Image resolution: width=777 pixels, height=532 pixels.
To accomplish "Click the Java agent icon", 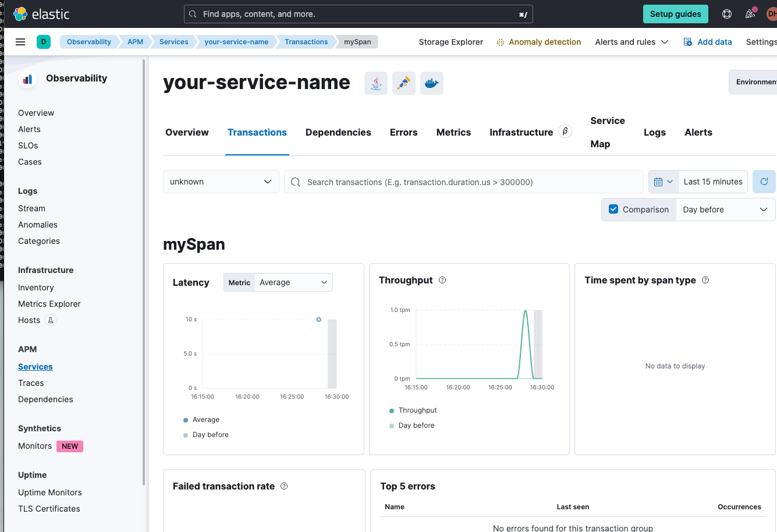I will (376, 83).
